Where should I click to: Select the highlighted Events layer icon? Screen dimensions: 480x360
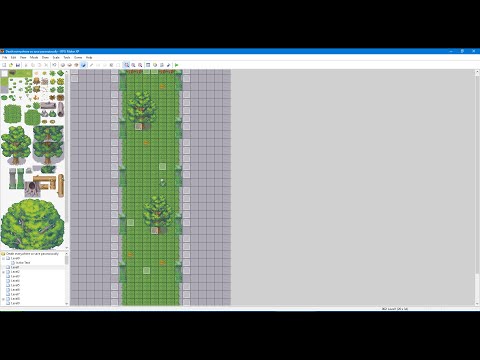click(83, 65)
